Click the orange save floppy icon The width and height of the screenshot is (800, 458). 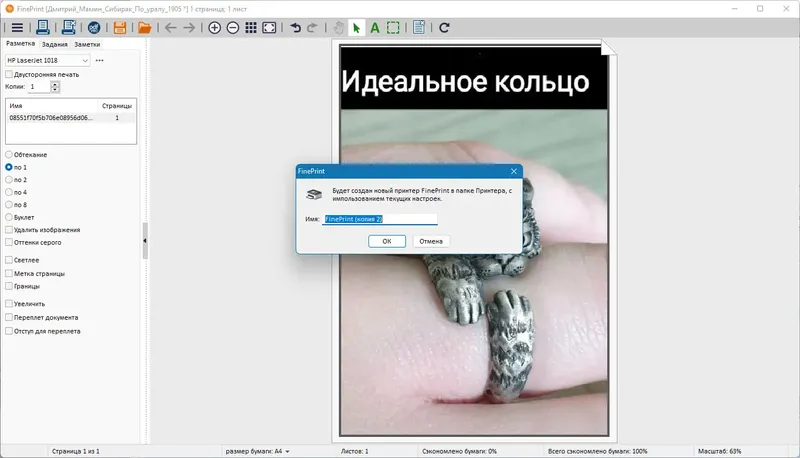(x=119, y=28)
